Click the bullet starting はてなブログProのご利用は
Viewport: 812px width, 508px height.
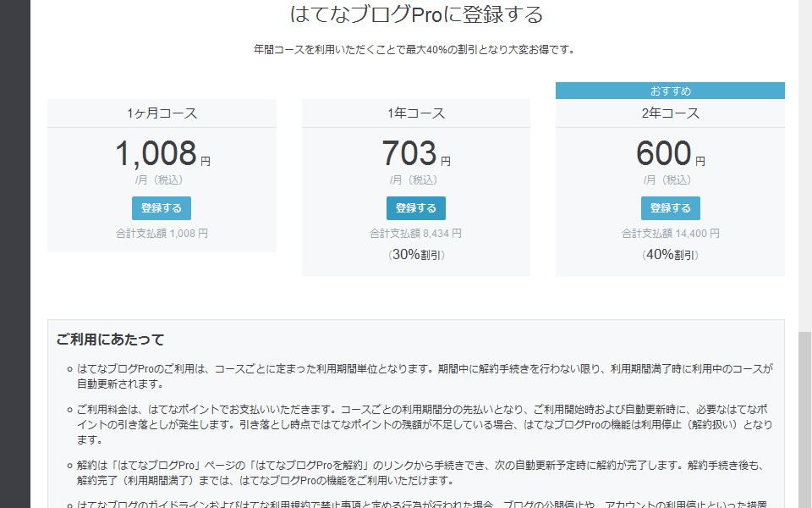(x=425, y=376)
